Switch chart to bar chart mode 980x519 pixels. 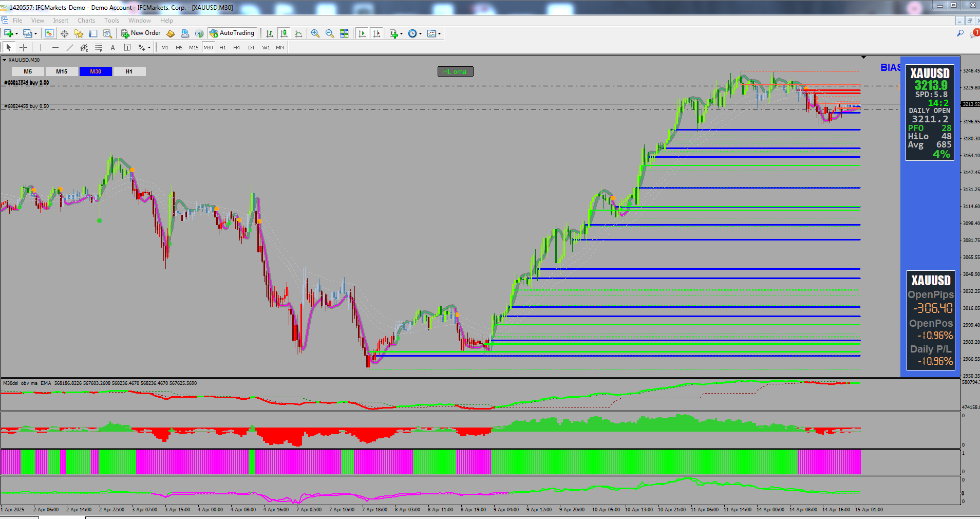(x=270, y=33)
